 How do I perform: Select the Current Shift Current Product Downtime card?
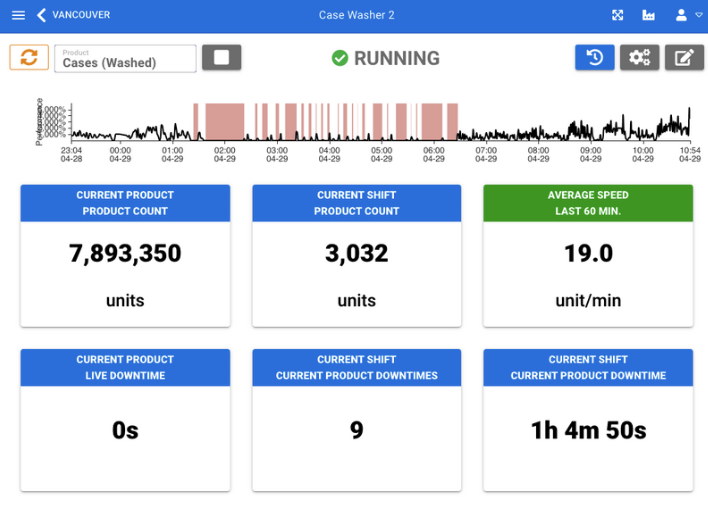coord(588,420)
